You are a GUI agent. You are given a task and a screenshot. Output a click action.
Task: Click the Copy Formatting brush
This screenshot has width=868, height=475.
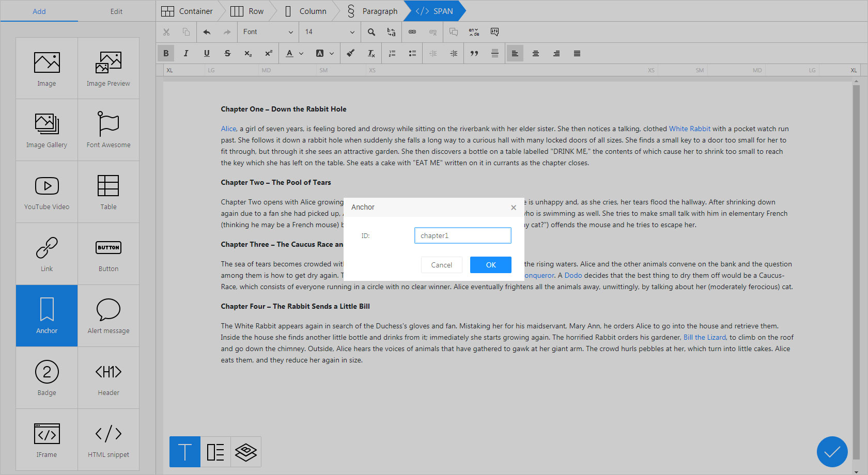coord(350,53)
